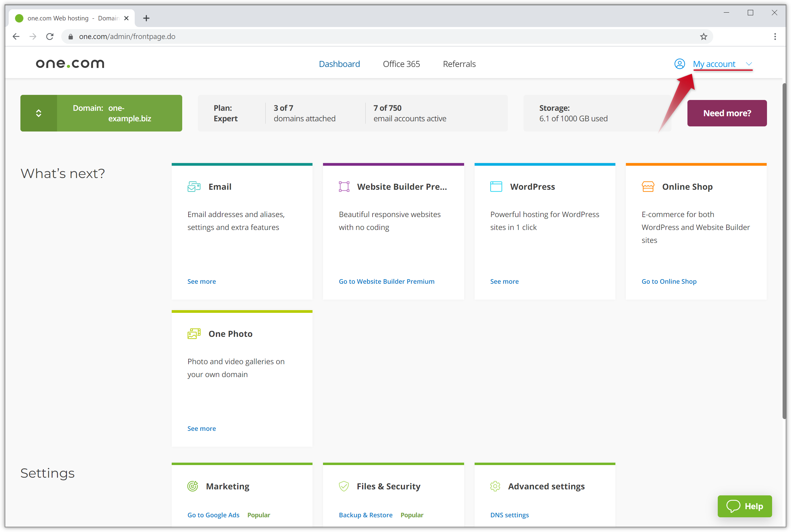Bookmark page with the star icon
This screenshot has width=791, height=532.
pyautogui.click(x=703, y=37)
